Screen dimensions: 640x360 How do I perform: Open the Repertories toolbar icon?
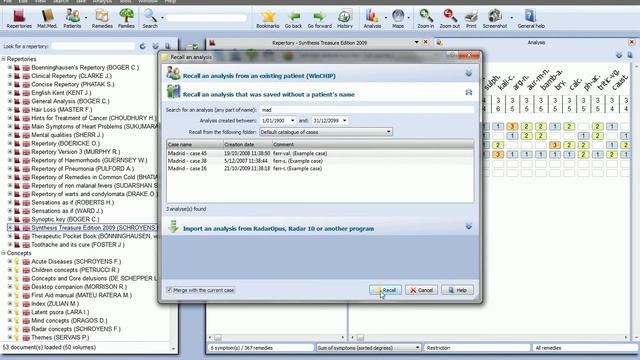pyautogui.click(x=19, y=18)
